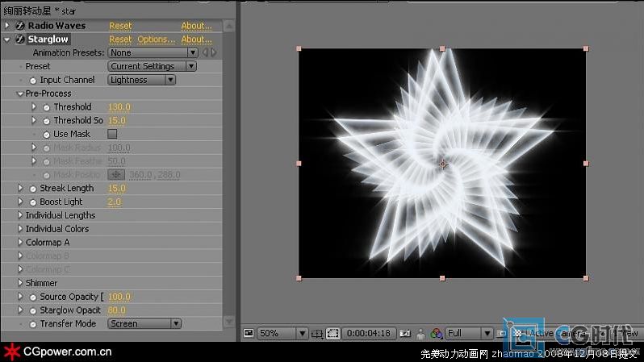Click the Input Channel stopwatch icon
The width and height of the screenshot is (644, 362).
(33, 81)
